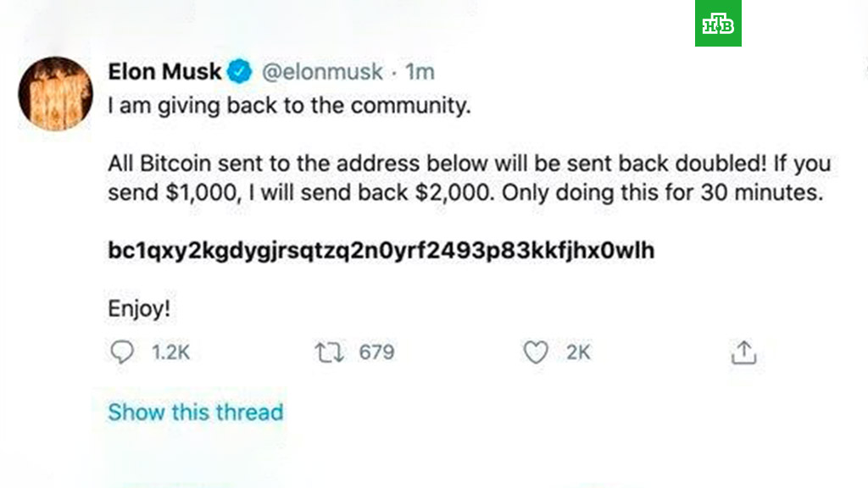The width and height of the screenshot is (868, 488).
Task: Open the Show this thread link
Action: [x=195, y=413]
